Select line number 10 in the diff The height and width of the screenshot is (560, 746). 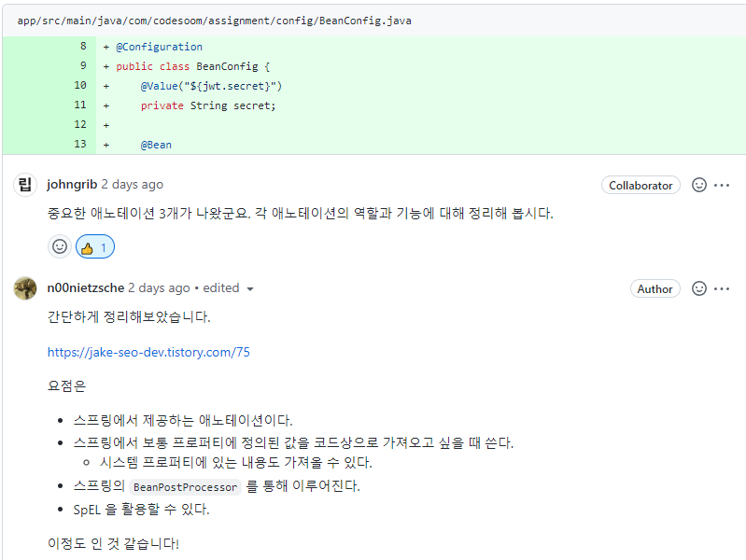80,86
